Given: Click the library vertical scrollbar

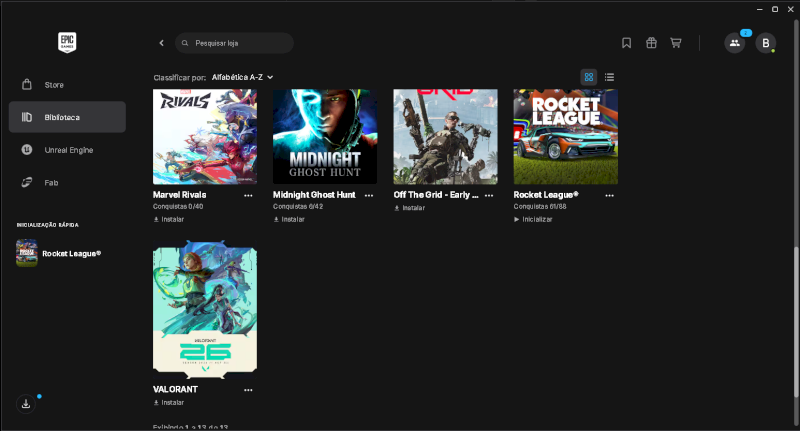Looking at the screenshot, I should tap(796, 321).
